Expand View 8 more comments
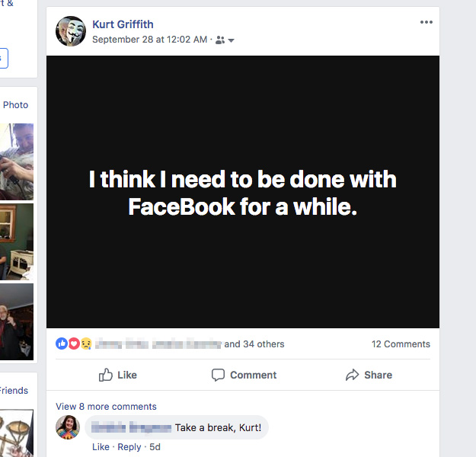 tap(106, 407)
